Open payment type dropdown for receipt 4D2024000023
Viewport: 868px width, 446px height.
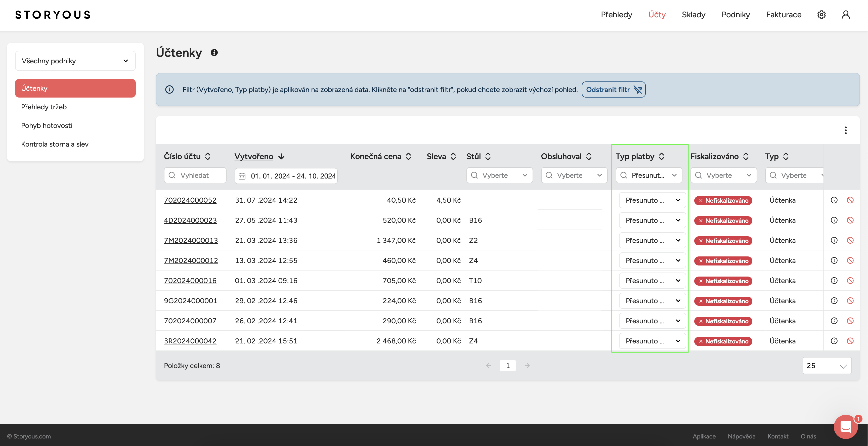(652, 220)
